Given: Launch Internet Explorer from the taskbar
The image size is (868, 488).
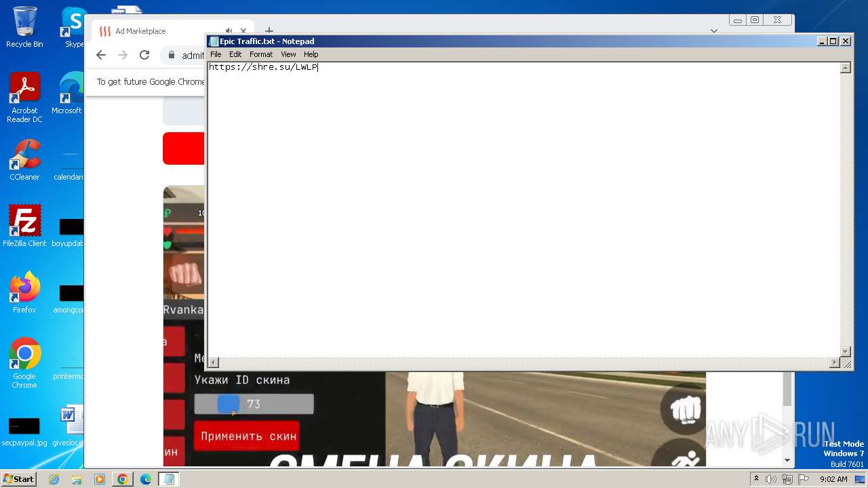Looking at the screenshot, I should 54,479.
